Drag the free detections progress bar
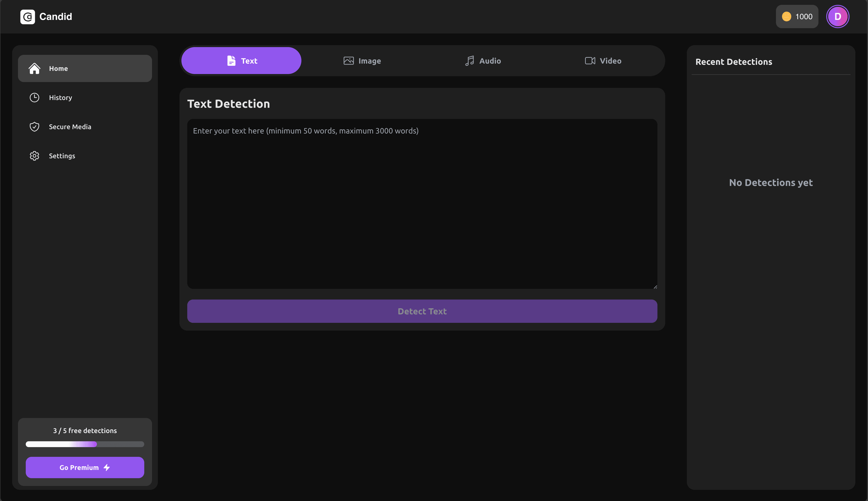 [x=85, y=444]
